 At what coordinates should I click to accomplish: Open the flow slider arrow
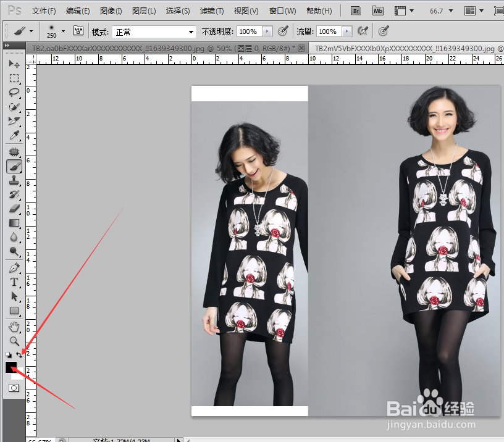pyautogui.click(x=346, y=31)
